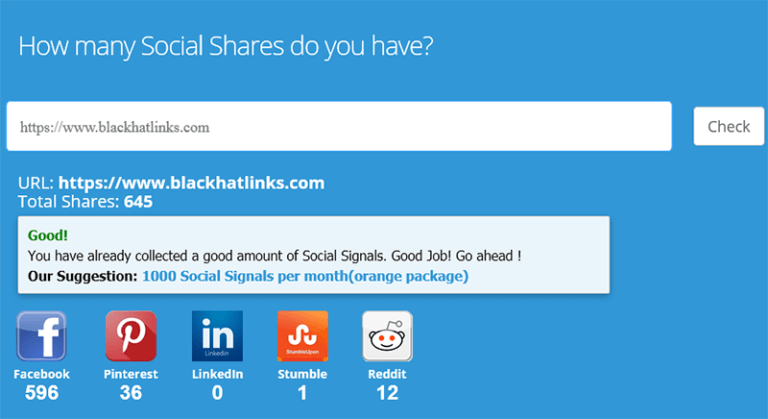
Task: Click the Pinterest share count 36
Action: coord(131,393)
